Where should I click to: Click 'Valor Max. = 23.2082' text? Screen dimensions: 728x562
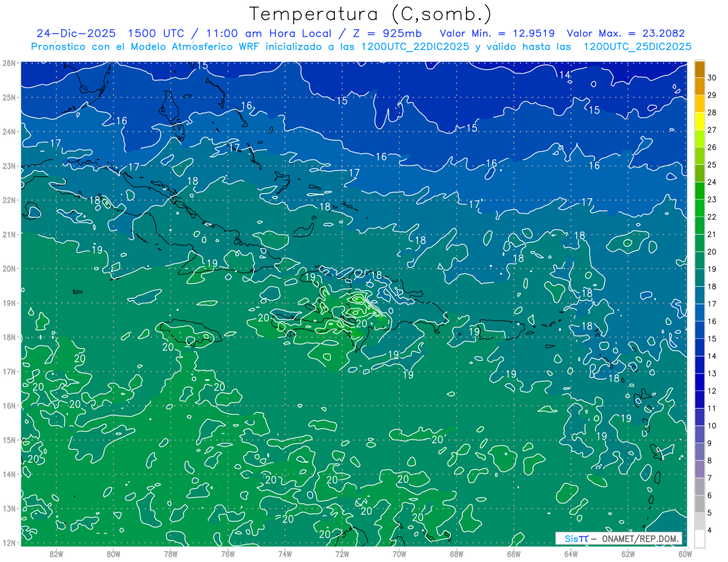(x=625, y=33)
